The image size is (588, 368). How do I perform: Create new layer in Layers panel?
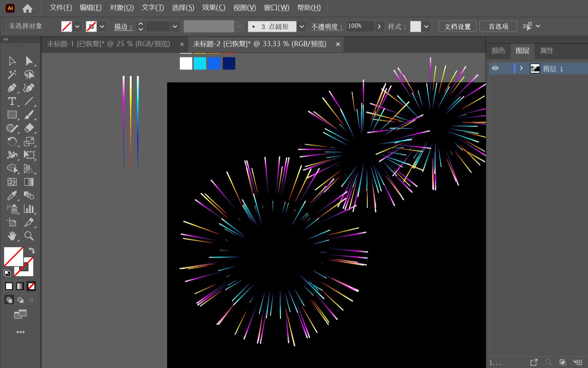point(578,362)
